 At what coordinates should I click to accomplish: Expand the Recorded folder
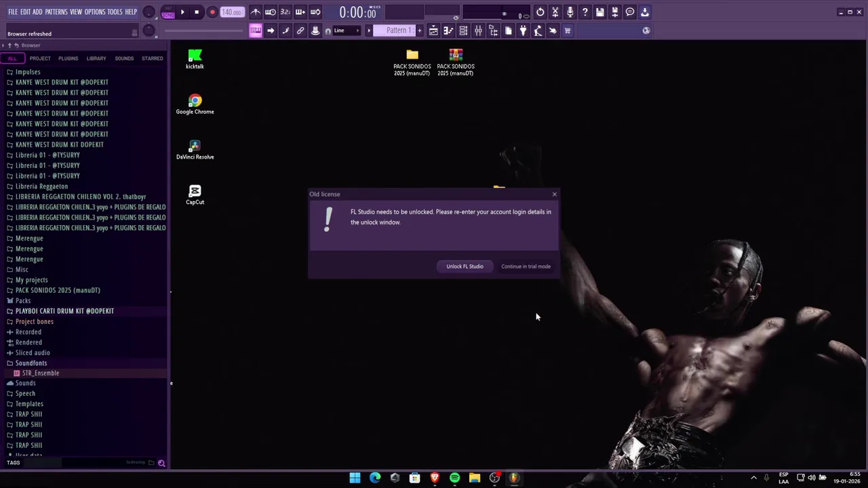(x=28, y=332)
